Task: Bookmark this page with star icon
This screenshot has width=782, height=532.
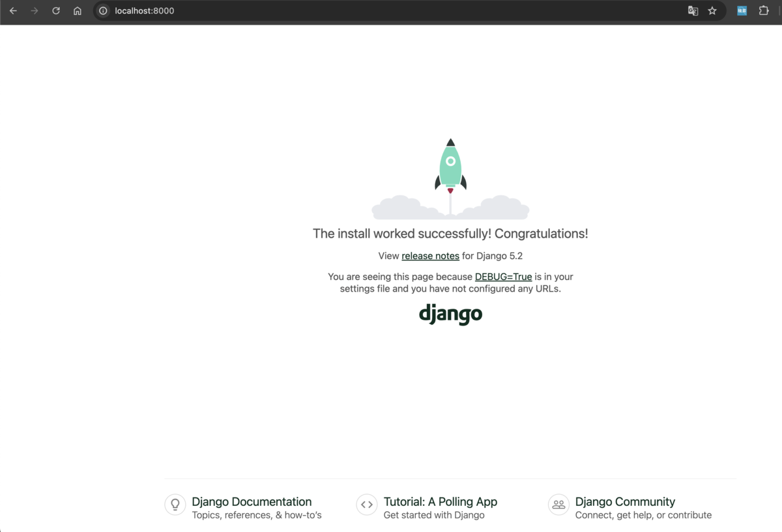Action: (x=712, y=11)
